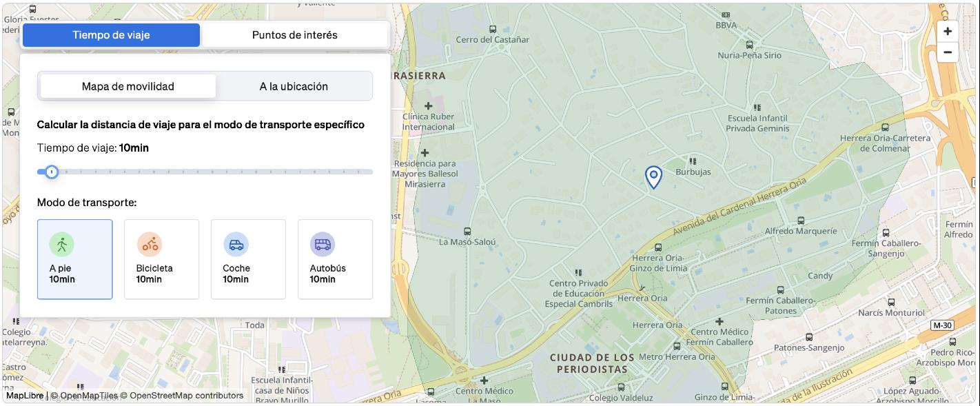
Task: Select the A pie 10min transport card
Action: click(75, 259)
